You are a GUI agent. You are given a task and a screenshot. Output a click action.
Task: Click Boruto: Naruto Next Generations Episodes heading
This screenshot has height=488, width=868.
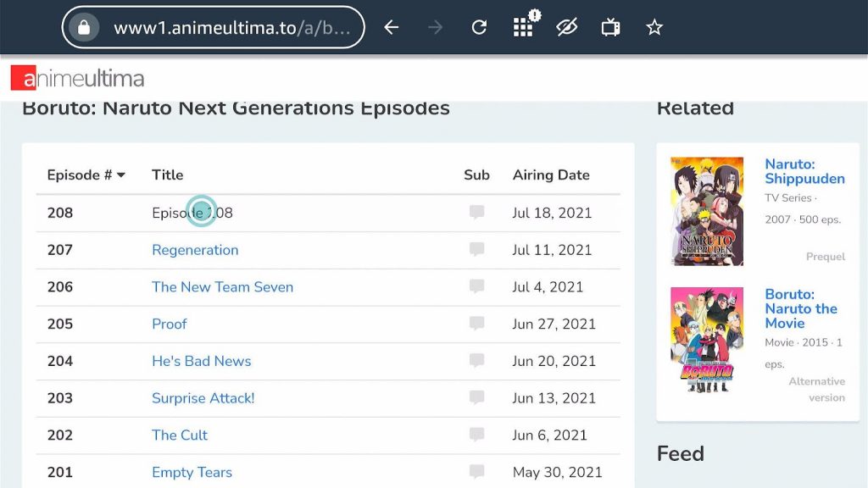(x=236, y=108)
